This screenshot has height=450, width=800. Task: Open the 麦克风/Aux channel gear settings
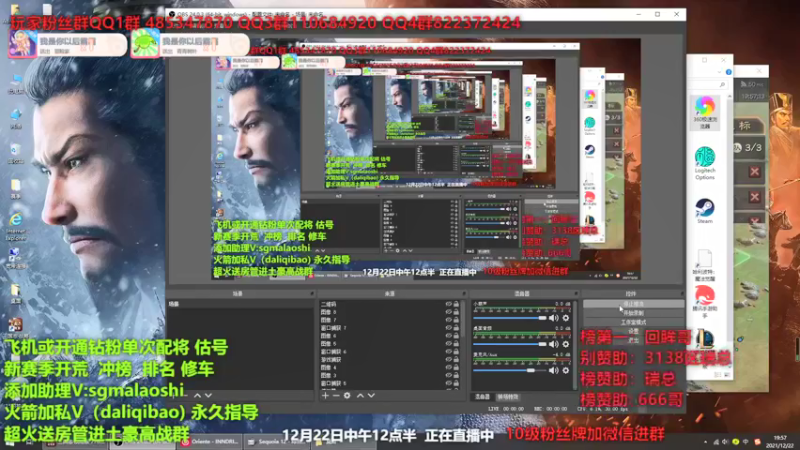566,370
